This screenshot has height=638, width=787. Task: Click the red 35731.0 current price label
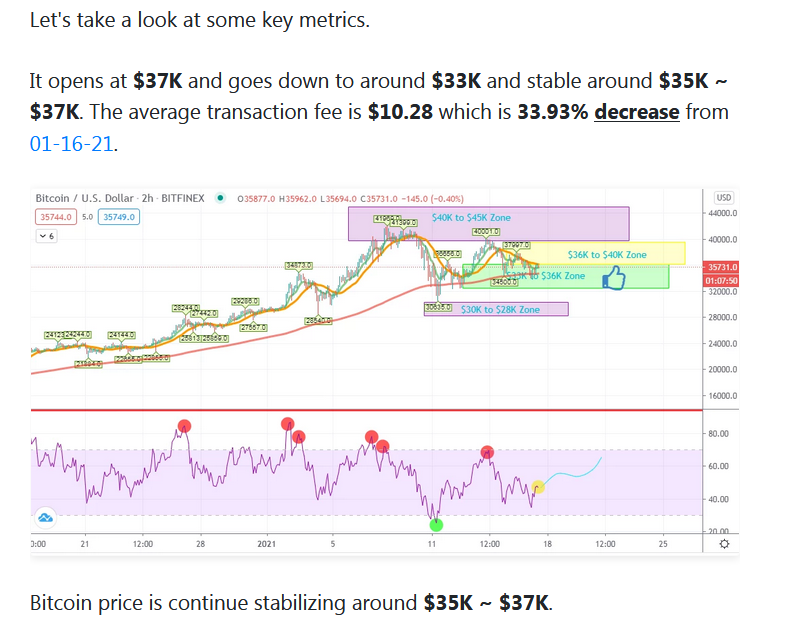coord(721,267)
